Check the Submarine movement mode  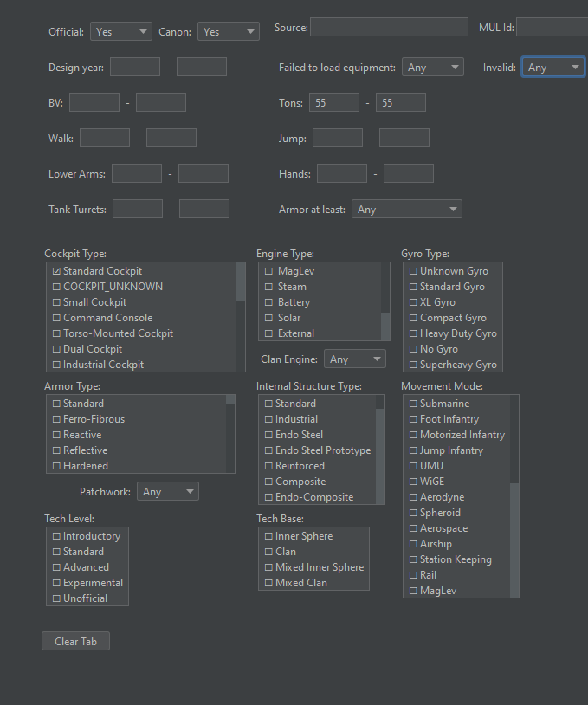pos(413,404)
